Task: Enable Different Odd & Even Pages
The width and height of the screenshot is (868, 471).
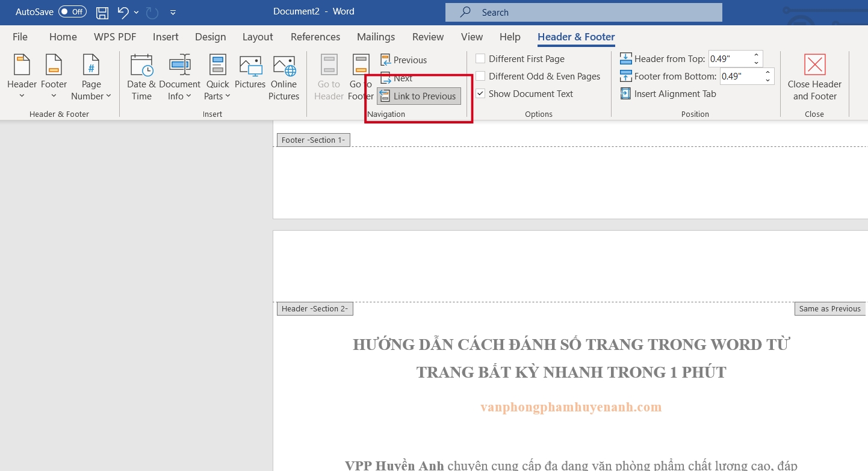Action: (480, 76)
